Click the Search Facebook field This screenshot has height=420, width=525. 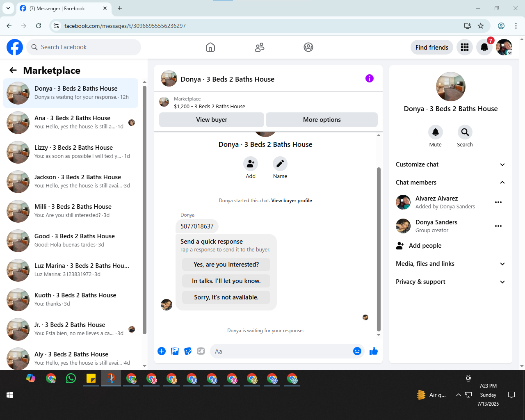84,47
